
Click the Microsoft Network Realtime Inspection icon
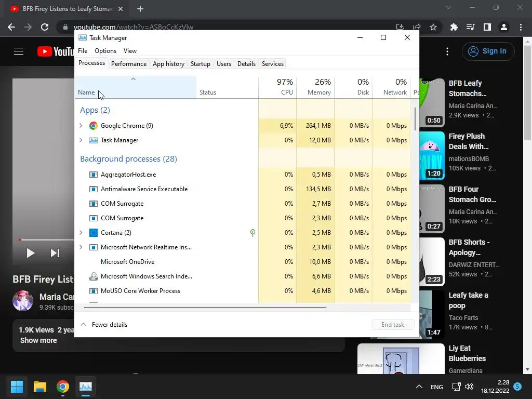(94, 247)
